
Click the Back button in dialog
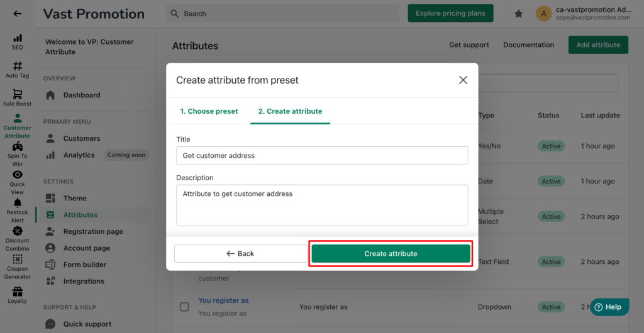pyautogui.click(x=240, y=253)
